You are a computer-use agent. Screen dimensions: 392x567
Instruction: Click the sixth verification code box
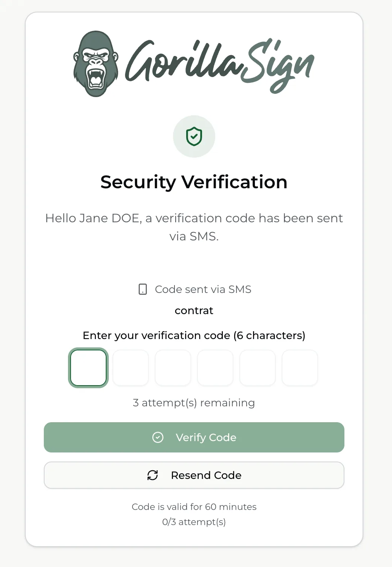[300, 368]
